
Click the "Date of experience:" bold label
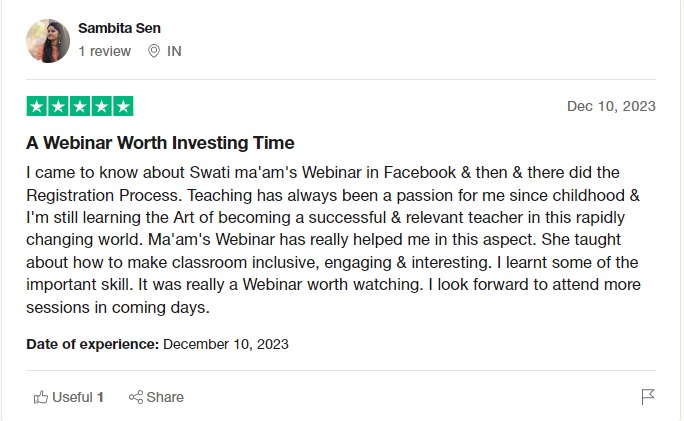[x=92, y=344]
